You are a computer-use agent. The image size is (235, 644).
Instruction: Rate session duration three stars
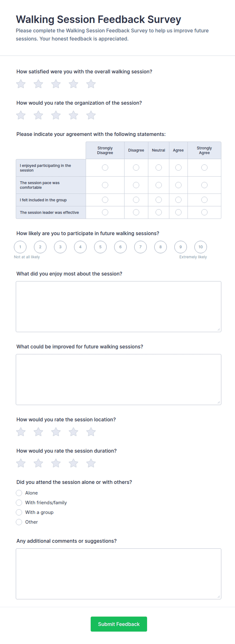click(56, 463)
